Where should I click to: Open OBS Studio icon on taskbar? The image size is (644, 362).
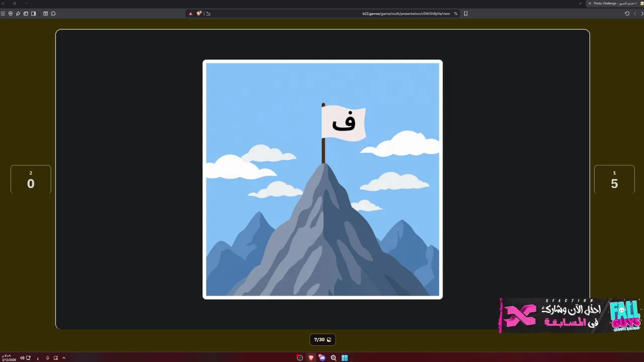300,358
